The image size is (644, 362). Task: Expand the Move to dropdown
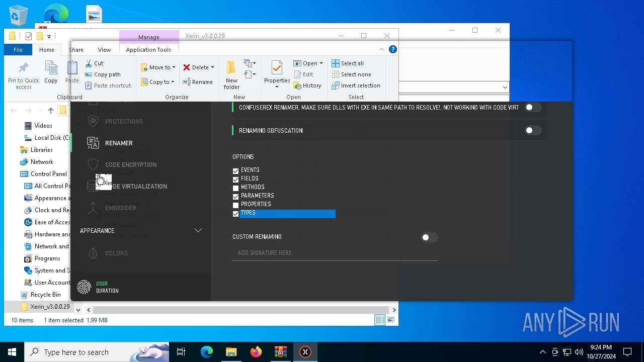click(x=174, y=67)
